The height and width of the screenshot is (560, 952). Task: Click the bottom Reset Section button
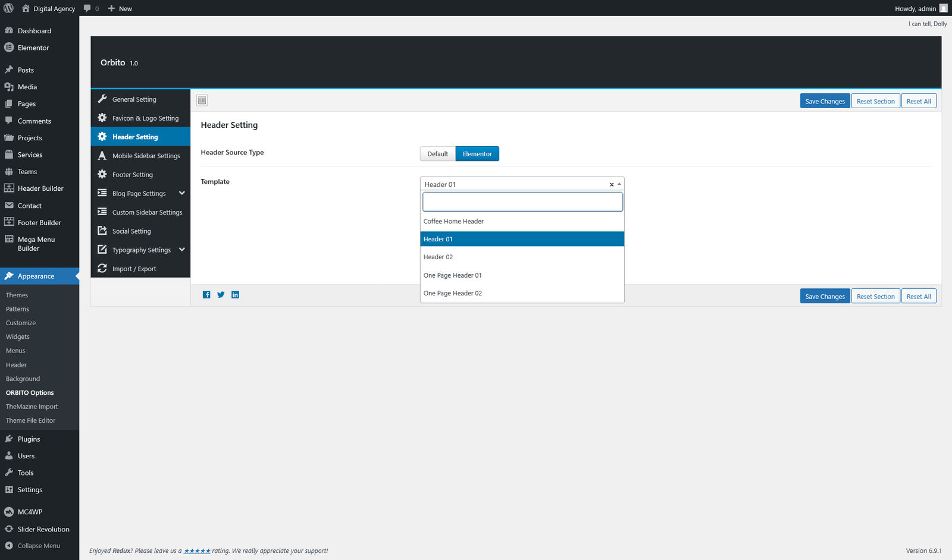tap(875, 297)
